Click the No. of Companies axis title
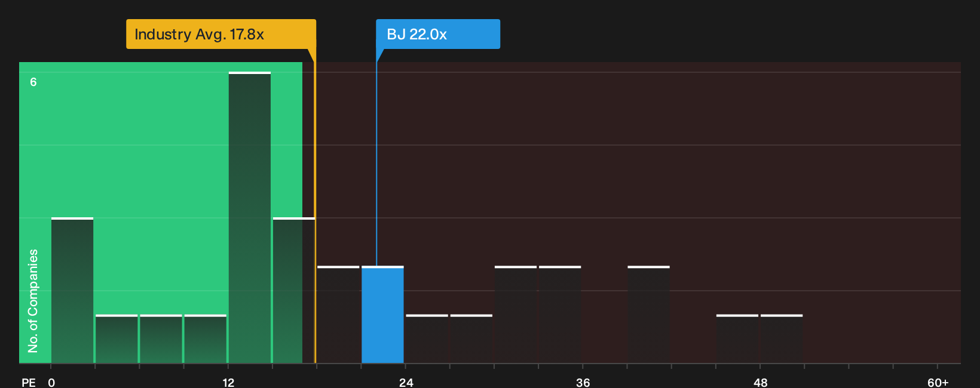Screen dimensions: 980x388 33,301
